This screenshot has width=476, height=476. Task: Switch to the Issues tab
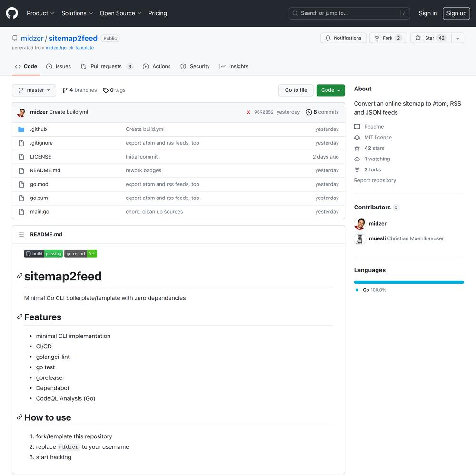point(59,67)
